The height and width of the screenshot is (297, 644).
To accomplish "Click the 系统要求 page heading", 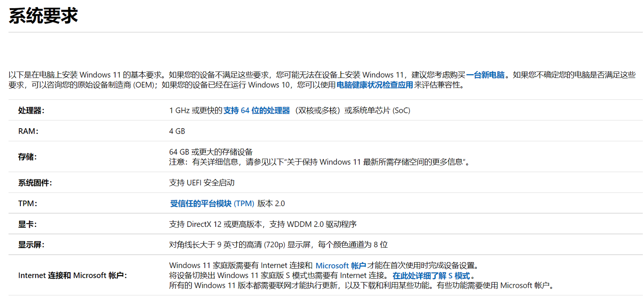I will 43,16.
